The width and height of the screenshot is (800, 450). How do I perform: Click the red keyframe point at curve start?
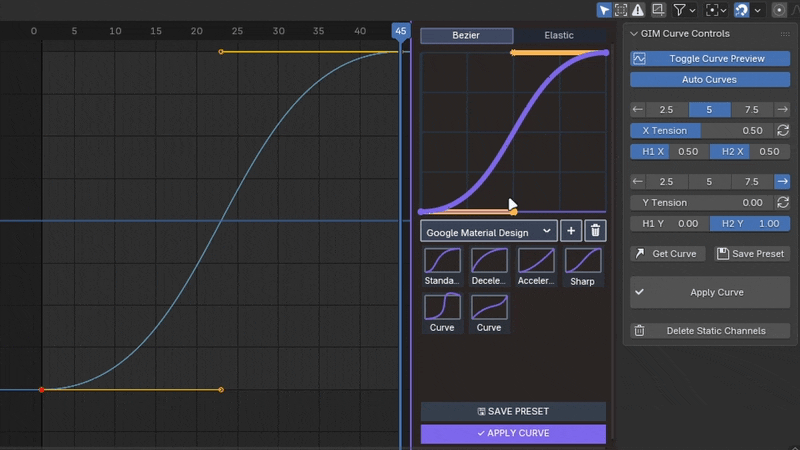tap(42, 390)
